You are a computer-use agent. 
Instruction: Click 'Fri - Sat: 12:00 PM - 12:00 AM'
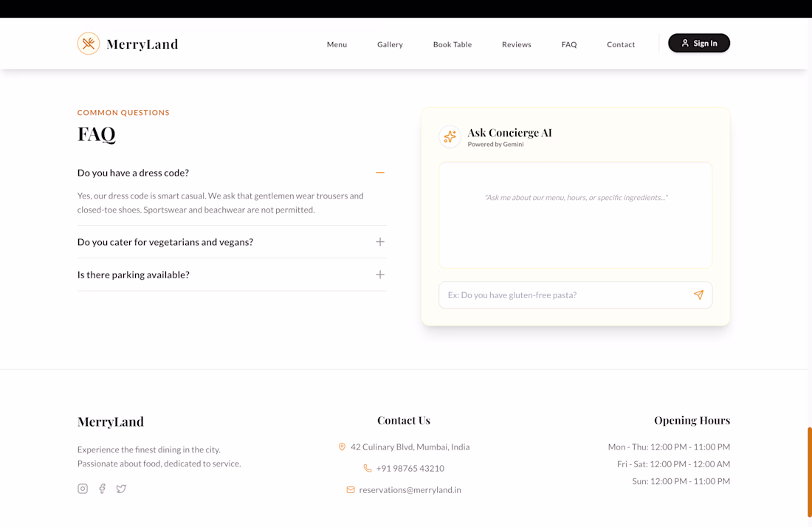pos(673,464)
